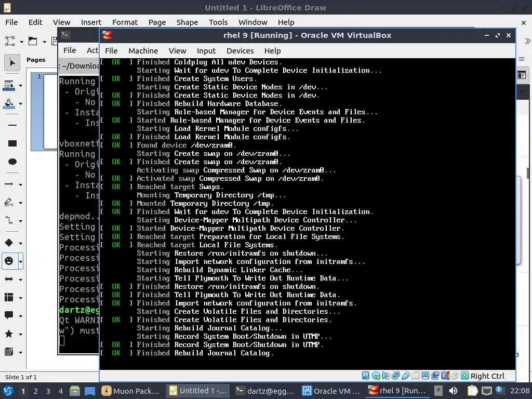Select the Rectangle drawing tool
Image resolution: width=532 pixels, height=399 pixels.
click(x=12, y=143)
